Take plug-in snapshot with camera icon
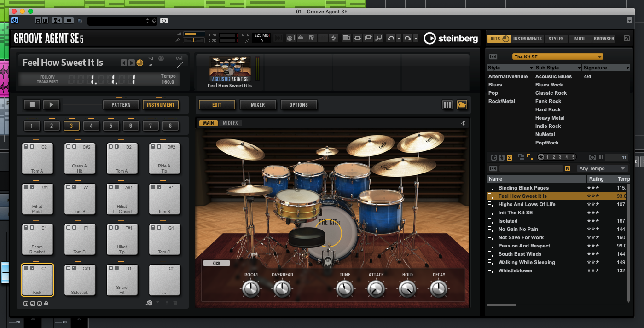This screenshot has width=644, height=328. (x=164, y=21)
